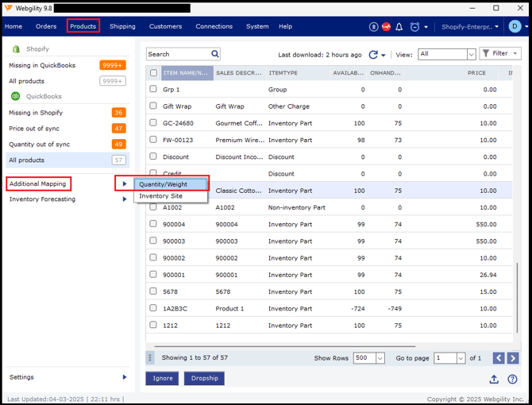
Task: Click the upload arrow icon in header
Action: (x=374, y=27)
